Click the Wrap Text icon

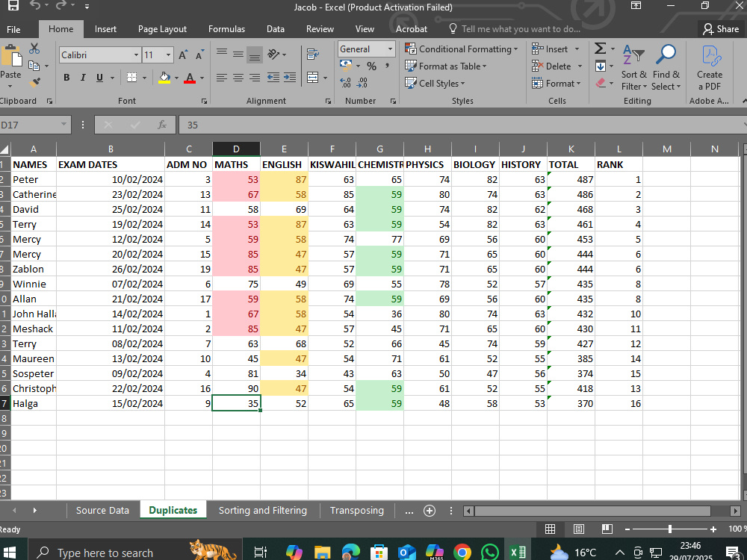tap(312, 55)
